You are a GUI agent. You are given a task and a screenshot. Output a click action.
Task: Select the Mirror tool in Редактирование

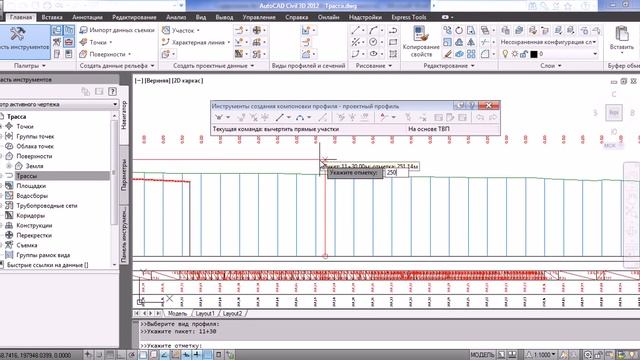pos(471,42)
